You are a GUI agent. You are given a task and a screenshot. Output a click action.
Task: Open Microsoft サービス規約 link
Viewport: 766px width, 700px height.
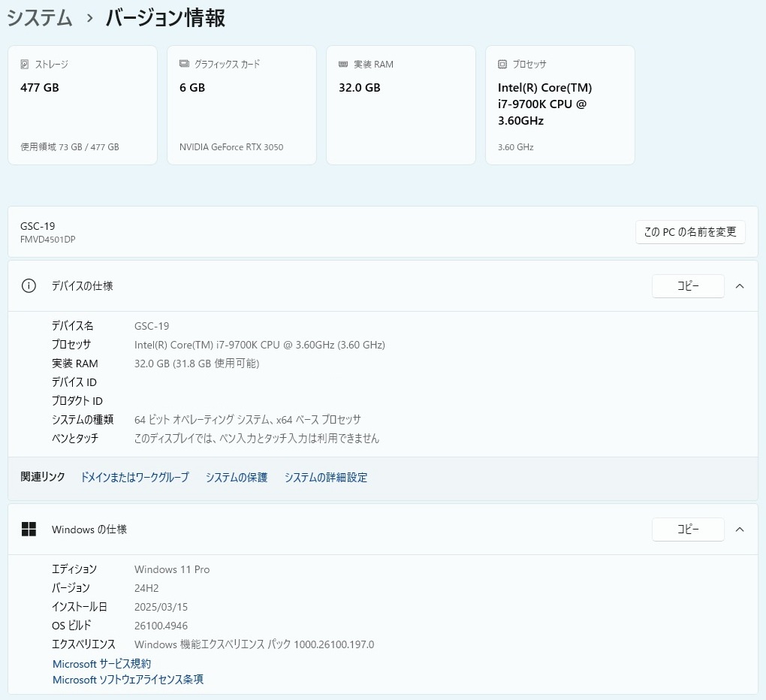click(101, 664)
